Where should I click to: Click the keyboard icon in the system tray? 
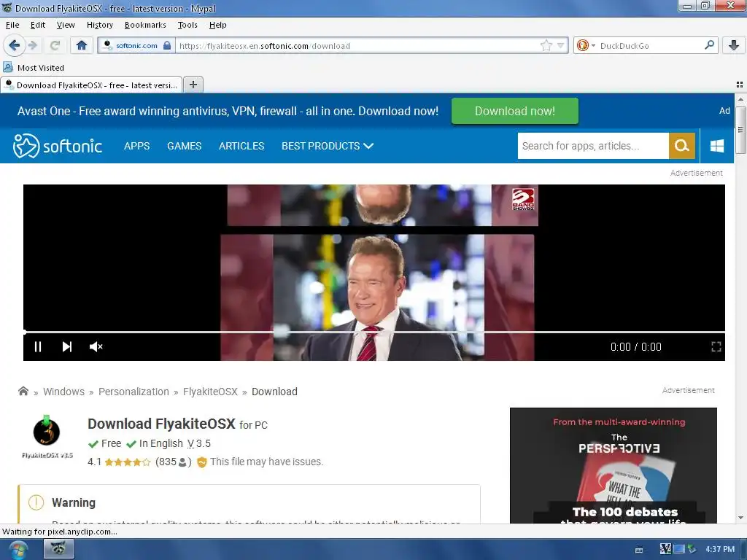click(639, 550)
